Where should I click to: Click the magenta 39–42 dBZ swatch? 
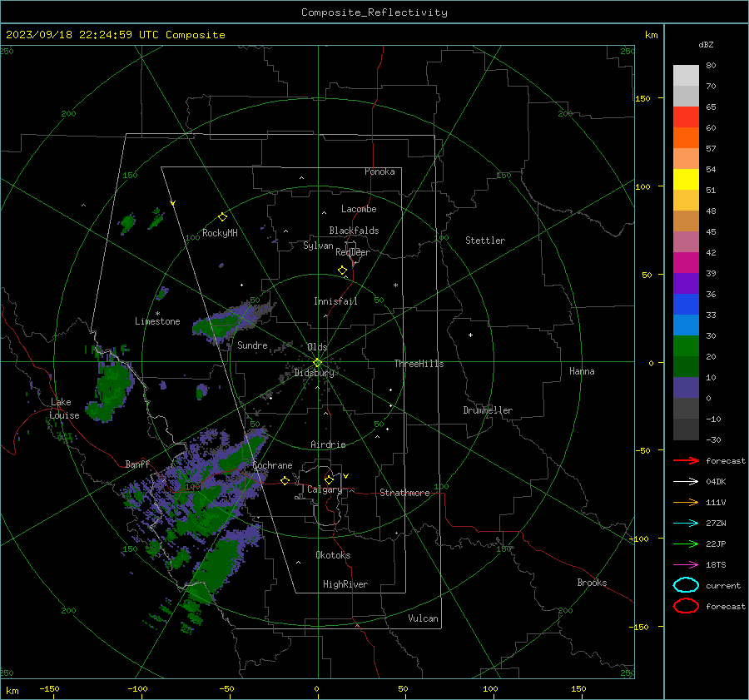[x=686, y=263]
